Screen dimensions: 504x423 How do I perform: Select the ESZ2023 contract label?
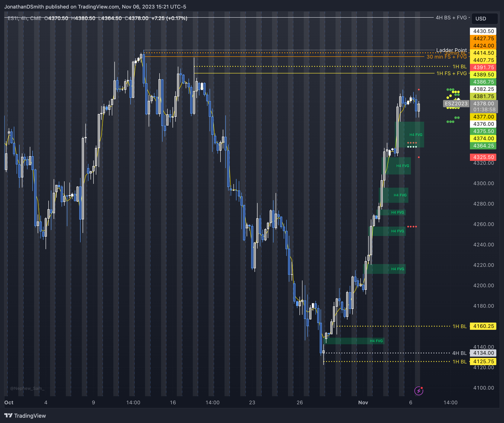[x=456, y=104]
